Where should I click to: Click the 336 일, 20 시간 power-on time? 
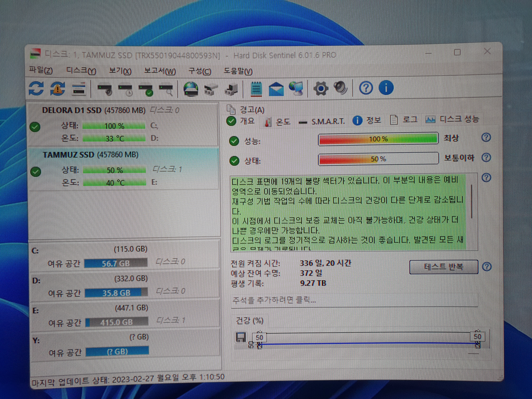click(x=325, y=263)
